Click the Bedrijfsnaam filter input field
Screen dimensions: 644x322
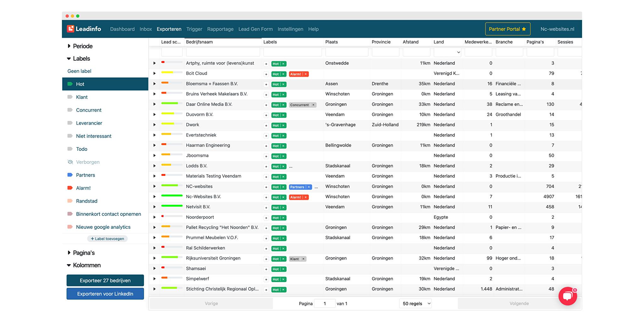coord(223,52)
